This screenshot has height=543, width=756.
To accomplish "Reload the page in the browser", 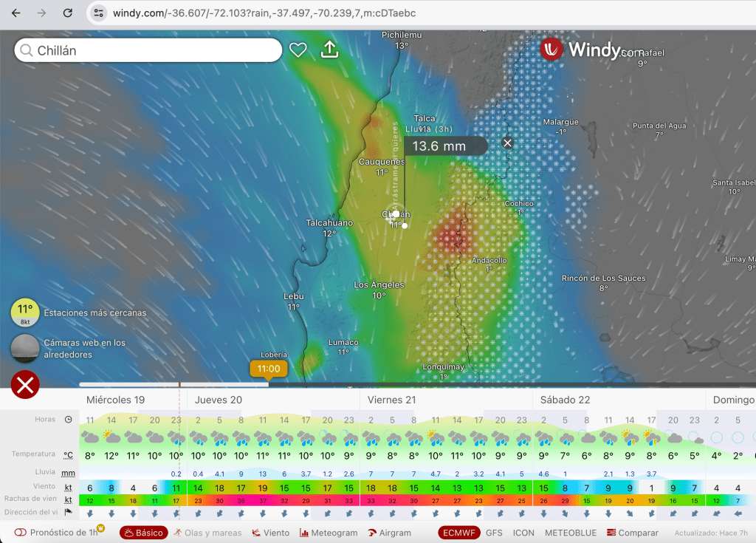I will click(67, 13).
